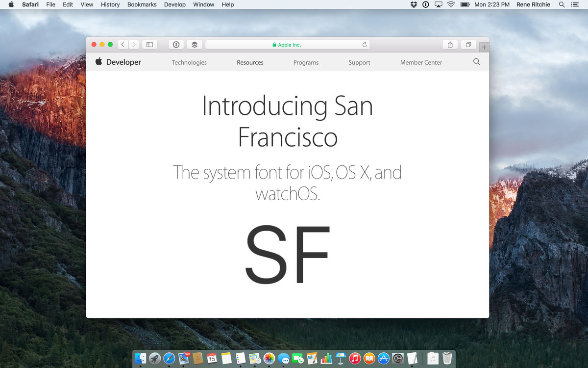588x368 pixels.
Task: Open iBooks in the Dock
Action: pos(369,359)
